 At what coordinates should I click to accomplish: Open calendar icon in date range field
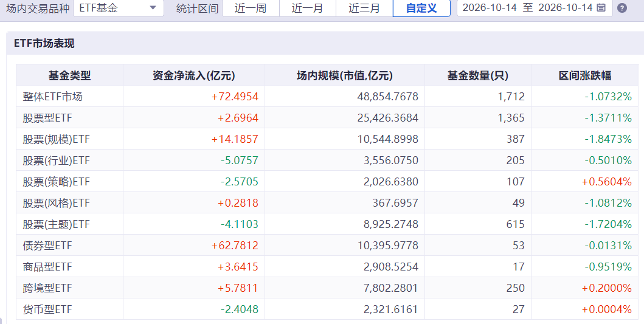click(x=601, y=7)
